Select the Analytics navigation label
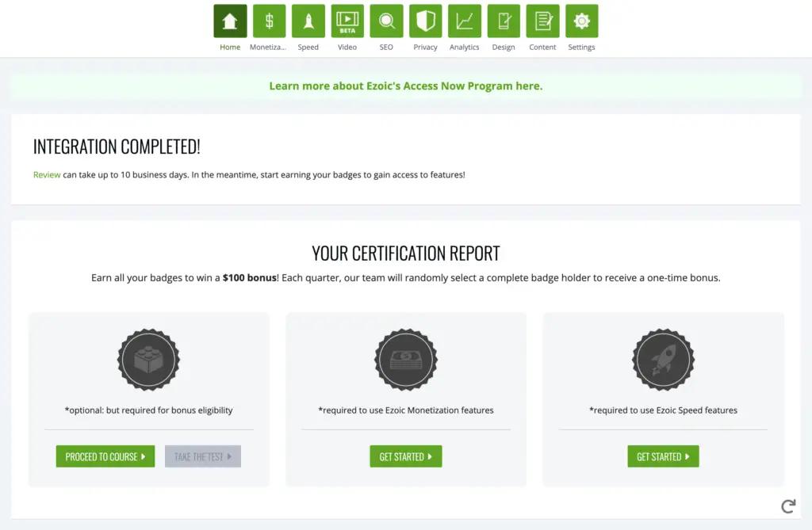 (465, 47)
